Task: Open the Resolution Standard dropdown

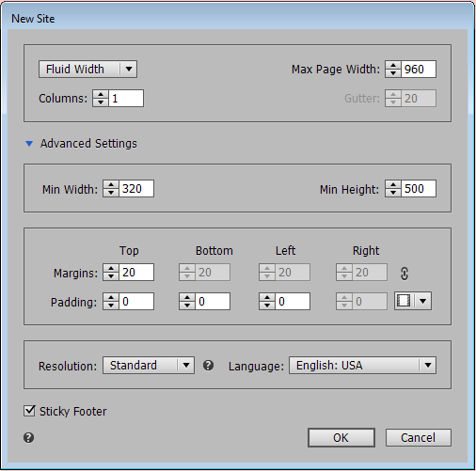Action: point(149,366)
